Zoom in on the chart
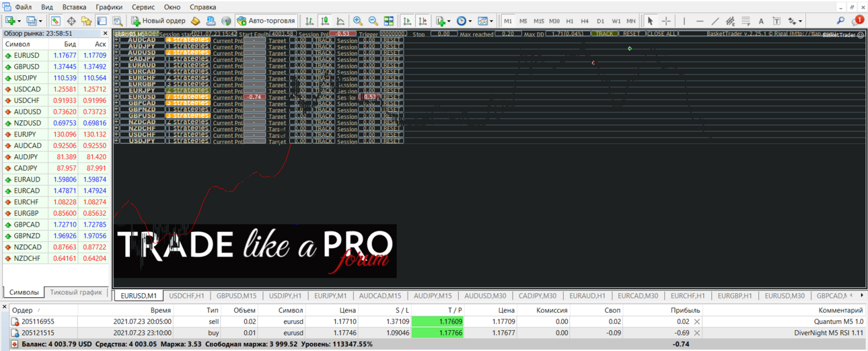 pyautogui.click(x=358, y=21)
